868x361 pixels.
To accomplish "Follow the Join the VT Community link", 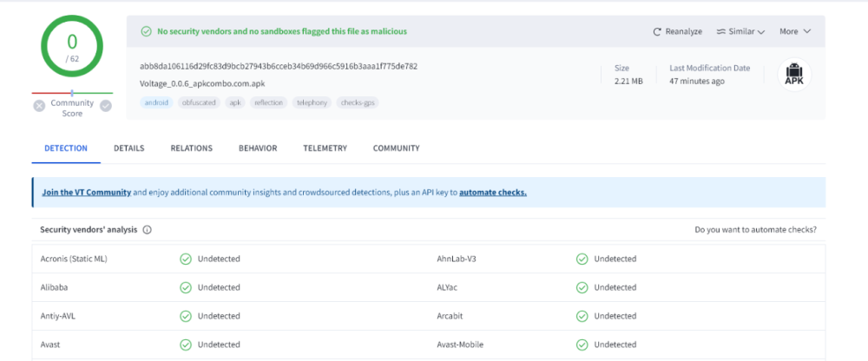I will click(86, 193).
